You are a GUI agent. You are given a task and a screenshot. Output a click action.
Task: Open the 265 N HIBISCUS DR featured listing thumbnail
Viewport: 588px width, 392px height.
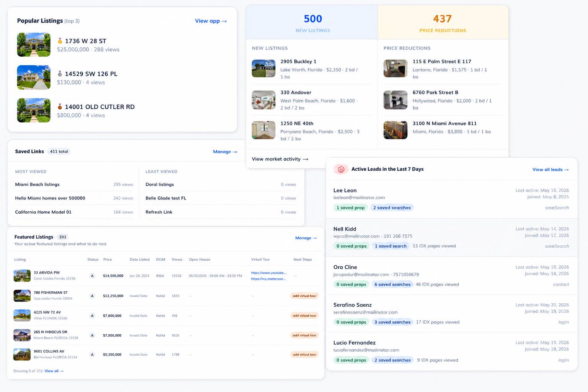[22, 335]
